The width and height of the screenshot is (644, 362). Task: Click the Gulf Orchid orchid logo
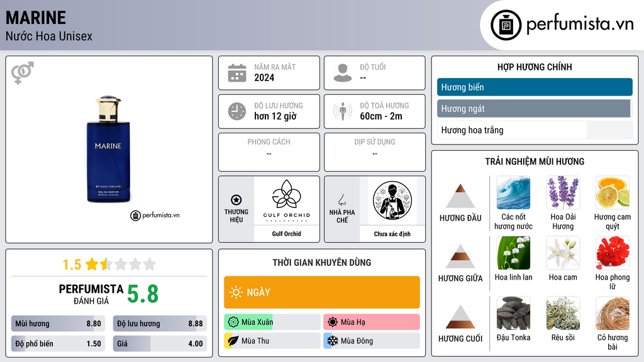(x=287, y=200)
